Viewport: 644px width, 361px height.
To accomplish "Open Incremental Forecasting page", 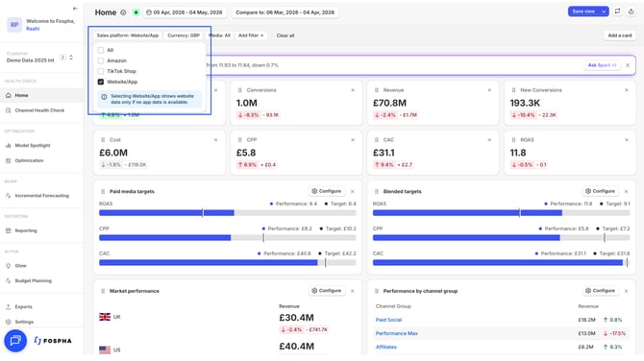I will 41,196.
